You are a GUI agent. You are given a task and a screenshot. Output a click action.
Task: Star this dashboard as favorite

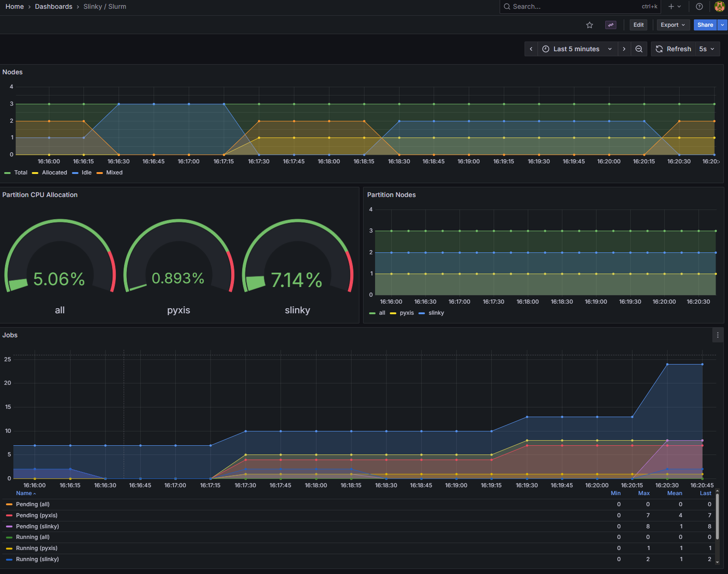(589, 25)
